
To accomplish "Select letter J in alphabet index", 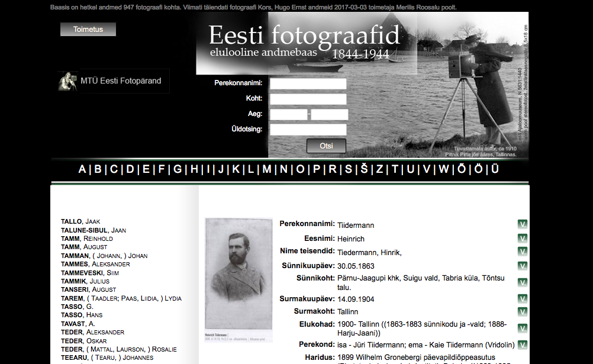I will pos(221,169).
